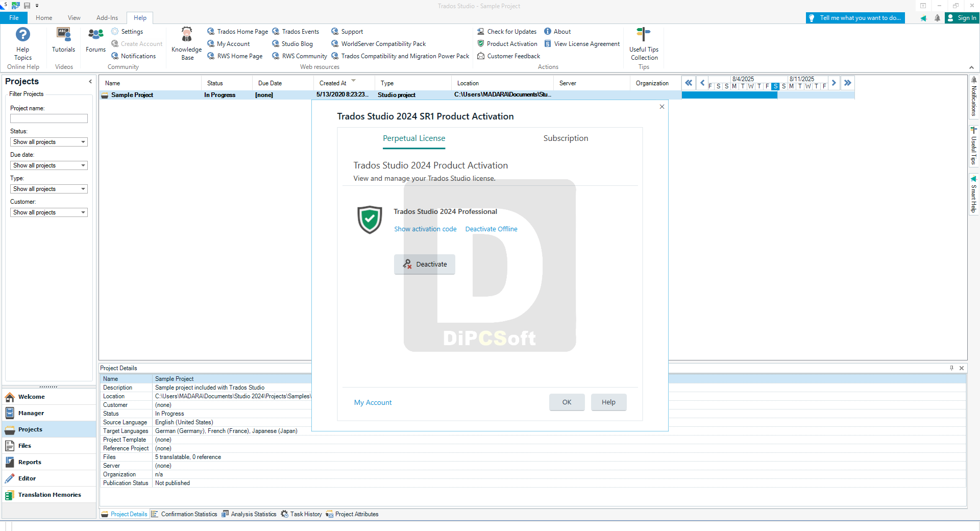The height and width of the screenshot is (531, 980).
Task: Open RWS Community web resource
Action: point(300,56)
